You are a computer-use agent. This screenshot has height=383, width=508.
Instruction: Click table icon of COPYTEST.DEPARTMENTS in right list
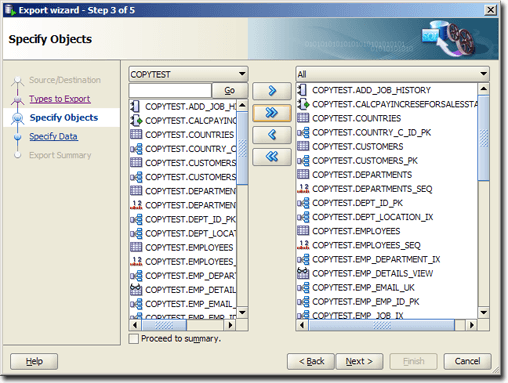click(303, 175)
